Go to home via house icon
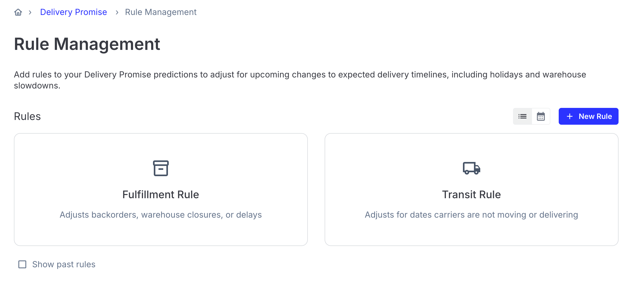The height and width of the screenshot is (283, 644). pos(18,12)
